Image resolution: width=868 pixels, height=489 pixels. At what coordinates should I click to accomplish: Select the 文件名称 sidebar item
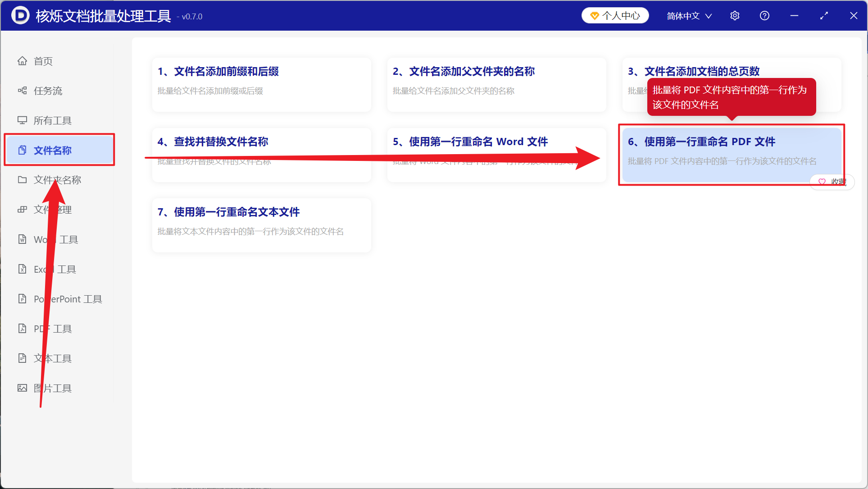coord(59,150)
